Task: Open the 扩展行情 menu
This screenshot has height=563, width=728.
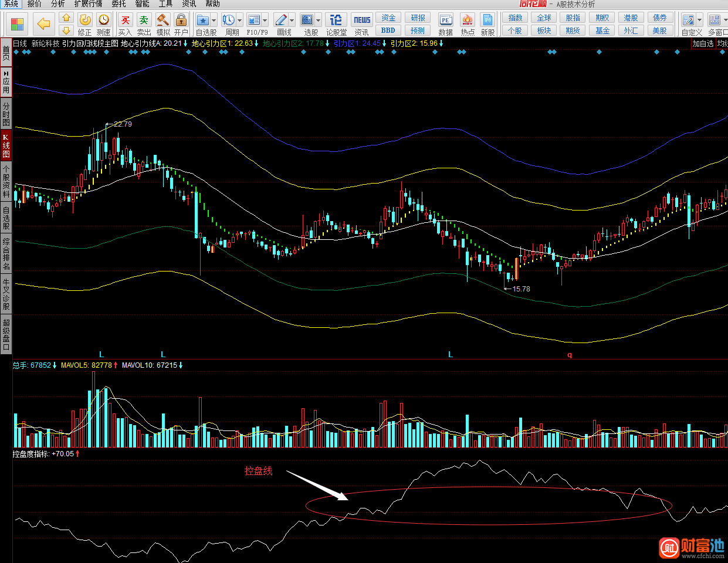Action: coord(89,4)
